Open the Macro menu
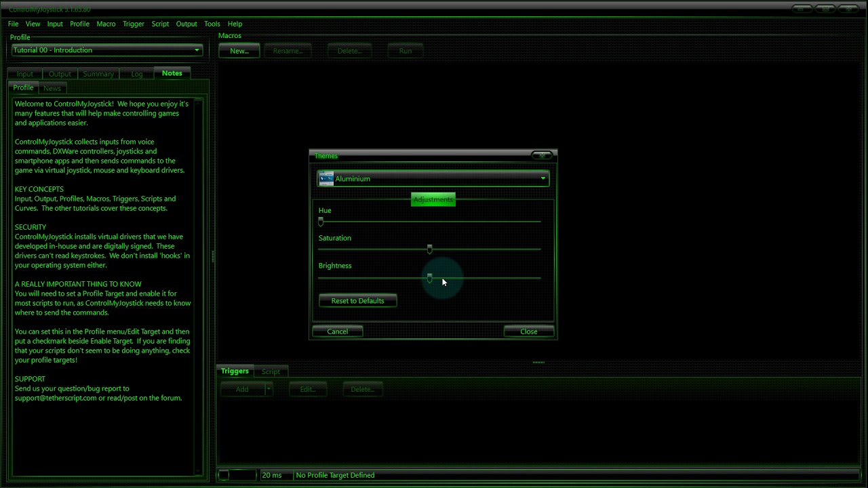This screenshot has width=868, height=488. [x=106, y=24]
